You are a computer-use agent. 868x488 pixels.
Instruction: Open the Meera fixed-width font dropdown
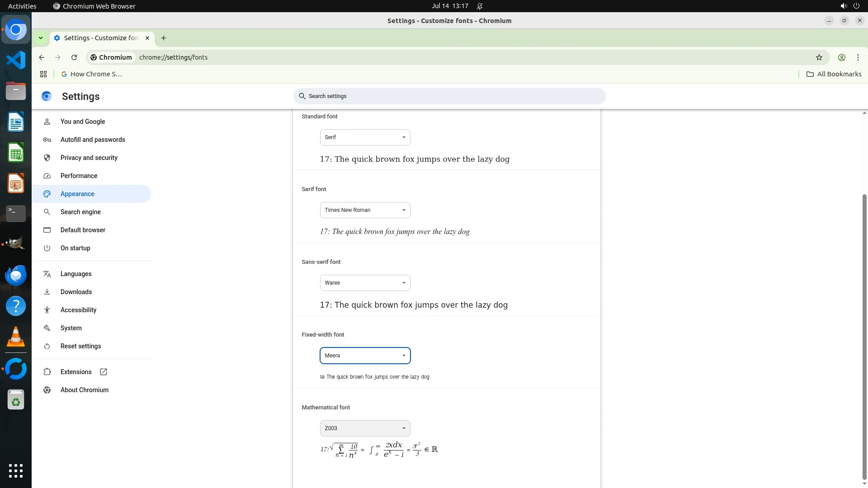coord(365,356)
